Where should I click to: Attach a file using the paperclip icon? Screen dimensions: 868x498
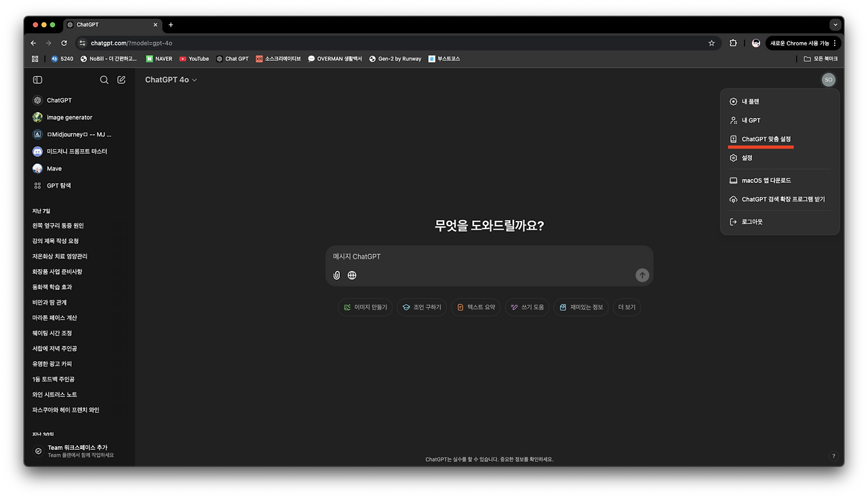click(x=336, y=275)
